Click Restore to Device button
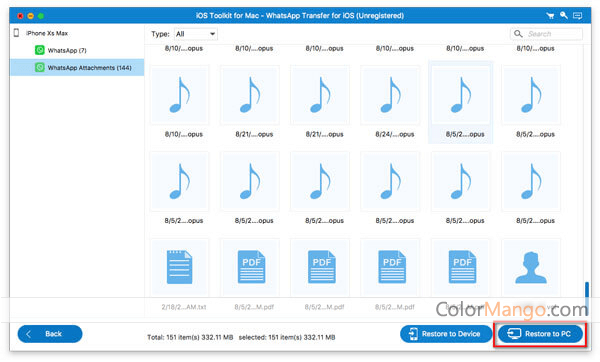Image resolution: width=600 pixels, height=362 pixels. (446, 334)
